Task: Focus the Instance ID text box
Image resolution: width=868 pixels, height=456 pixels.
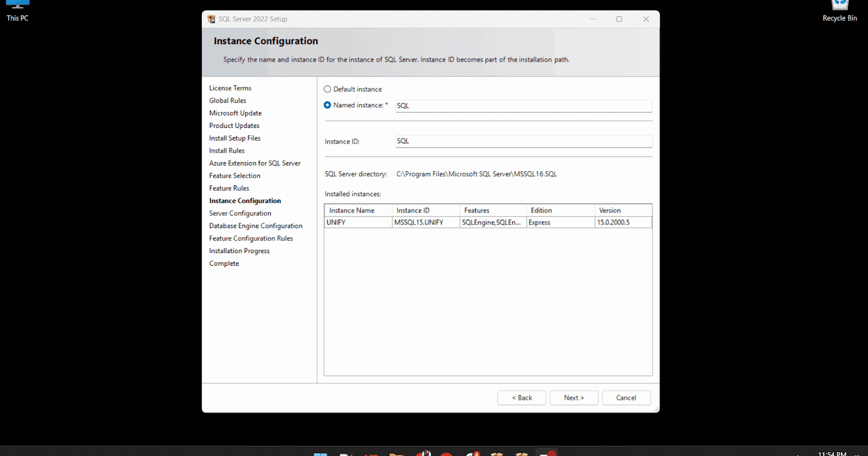Action: (x=523, y=141)
